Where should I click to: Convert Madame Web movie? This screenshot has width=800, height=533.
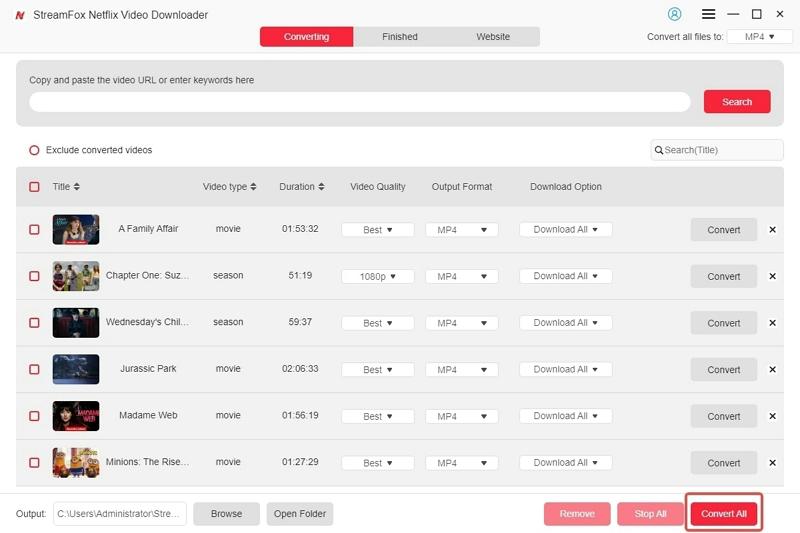(x=723, y=416)
